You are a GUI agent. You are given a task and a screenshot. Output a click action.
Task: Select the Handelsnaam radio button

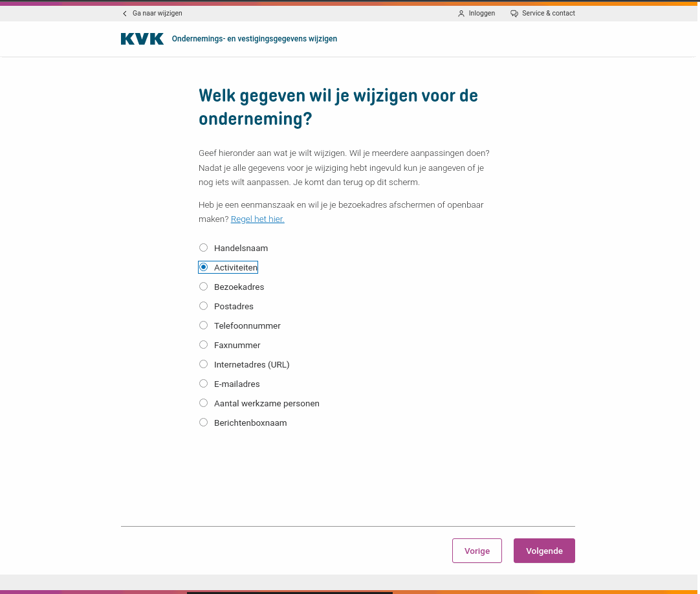coord(204,247)
